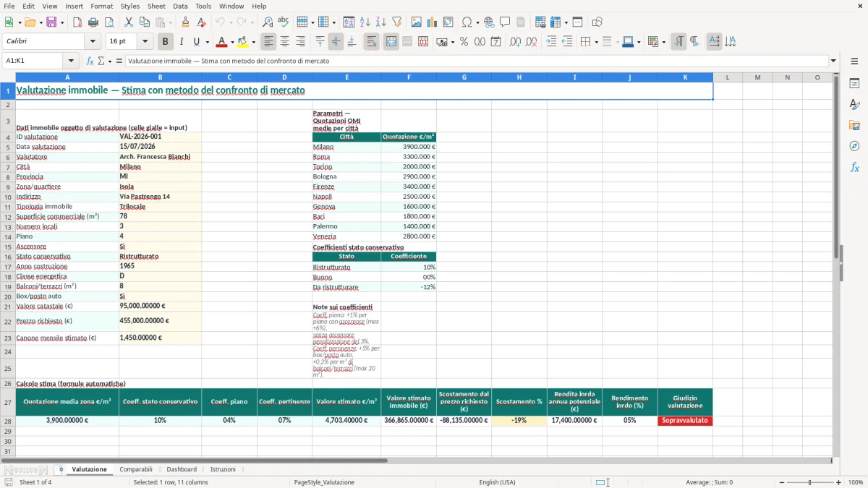Toggle AutoFilter funnel icon
The width and height of the screenshot is (868, 488).
click(396, 22)
